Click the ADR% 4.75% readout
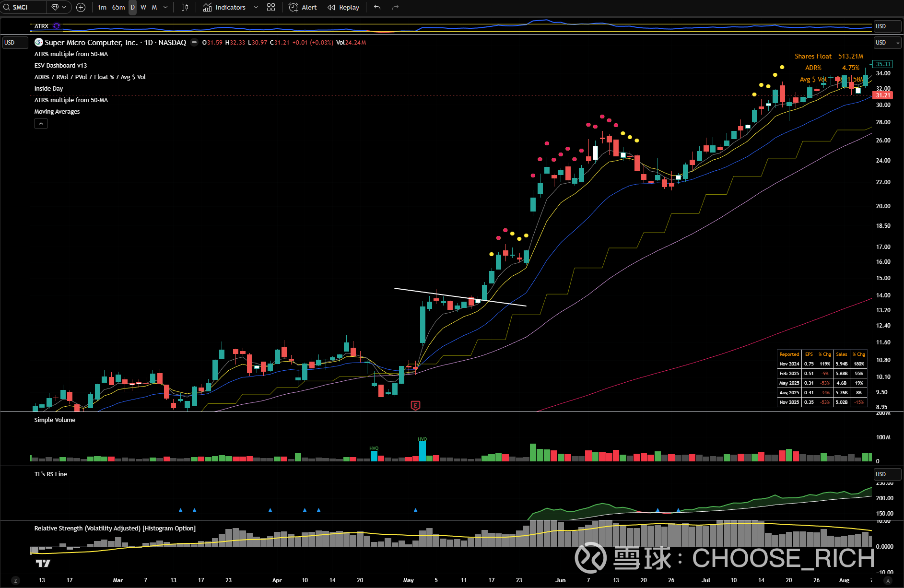904x588 pixels. [832, 68]
